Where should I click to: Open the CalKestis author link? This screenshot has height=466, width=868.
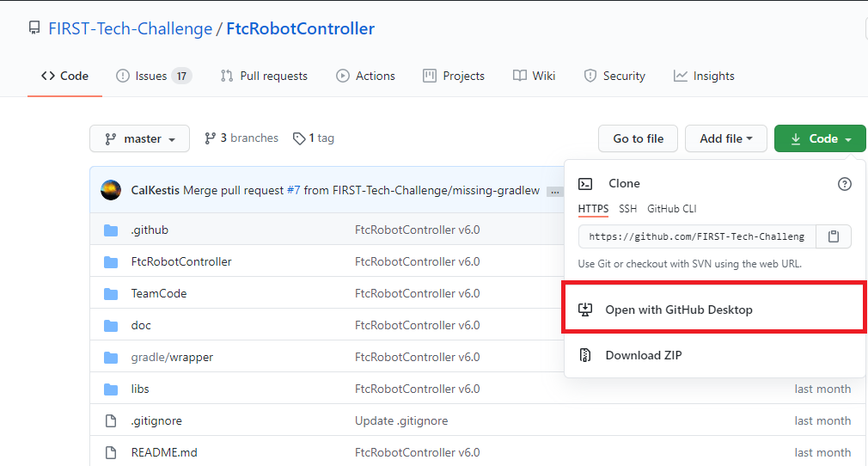(x=155, y=190)
